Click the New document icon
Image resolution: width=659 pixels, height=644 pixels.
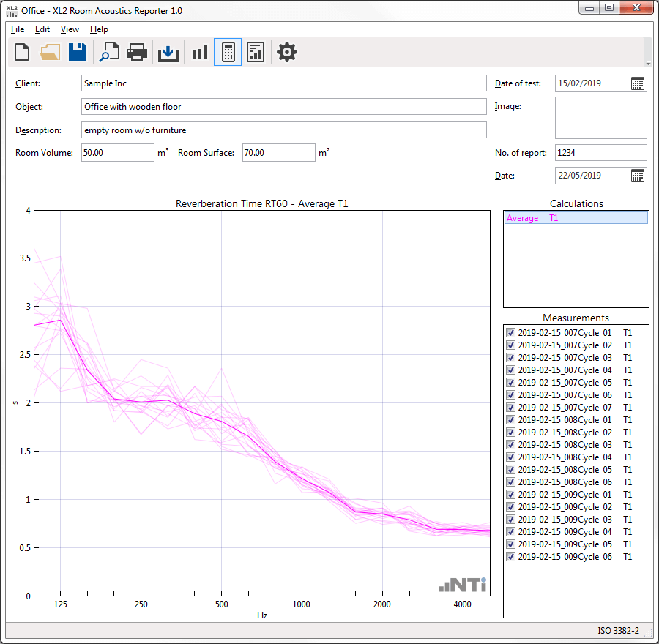[23, 53]
